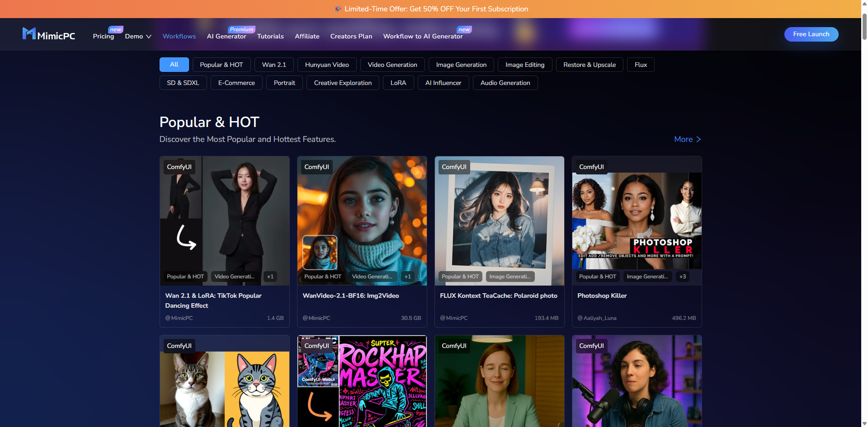This screenshot has height=427, width=868.
Task: Open the Pricing page
Action: (104, 36)
